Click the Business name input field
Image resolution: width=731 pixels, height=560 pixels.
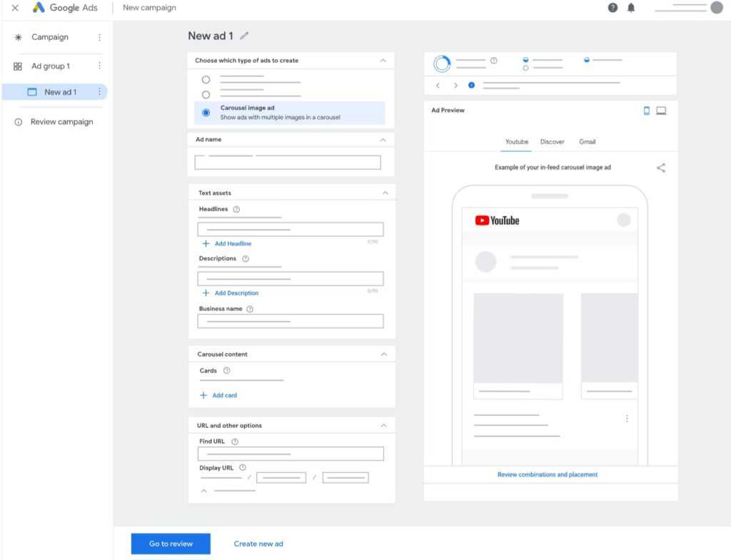click(291, 322)
